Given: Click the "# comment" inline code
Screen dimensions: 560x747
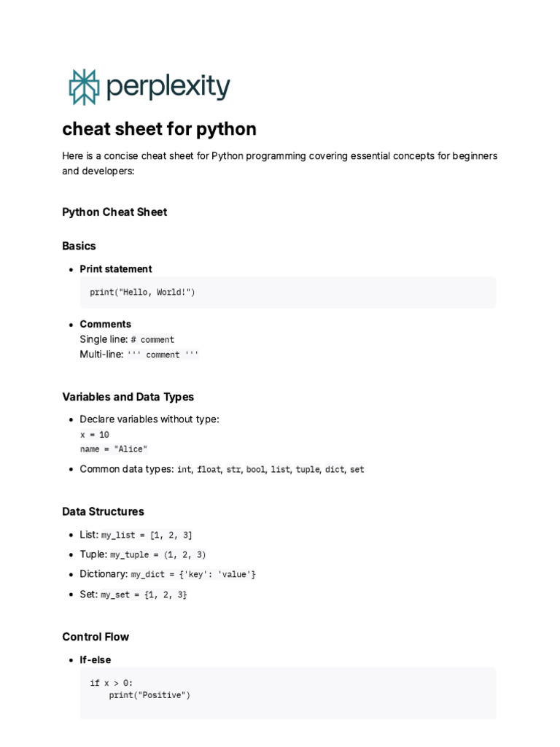Looking at the screenshot, I should tap(152, 340).
